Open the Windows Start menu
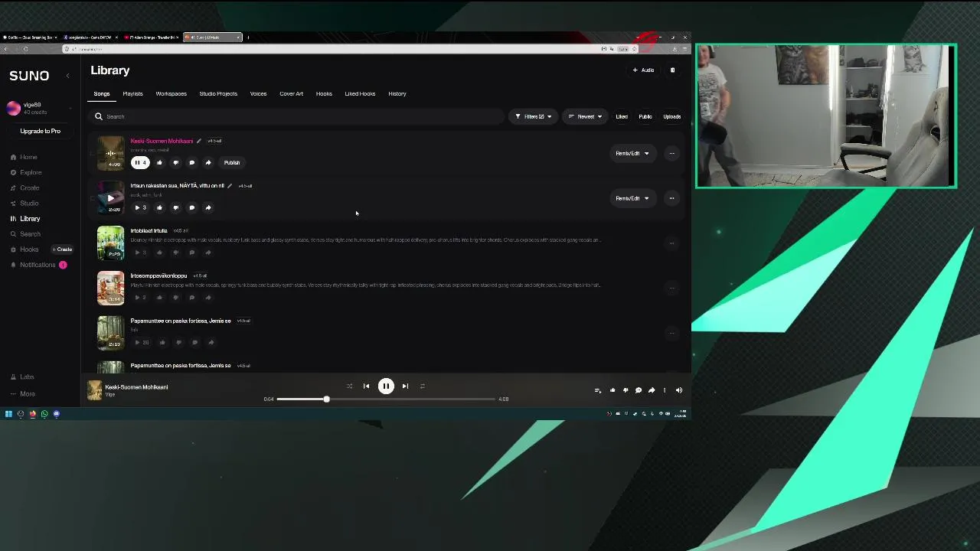The height and width of the screenshot is (551, 980). click(8, 414)
